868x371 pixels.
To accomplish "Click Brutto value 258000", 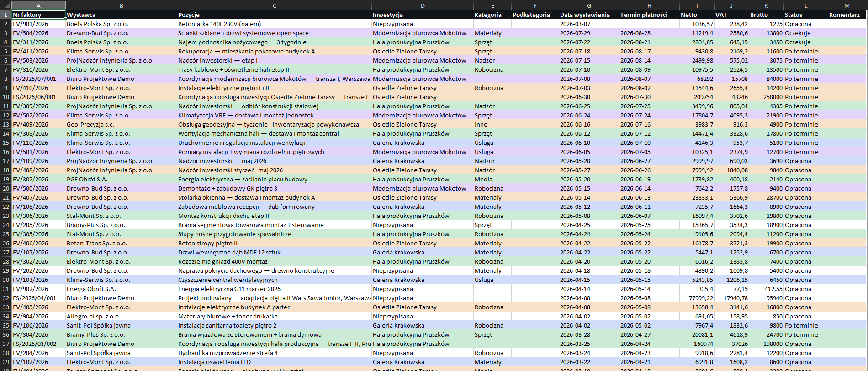I will (766, 97).
